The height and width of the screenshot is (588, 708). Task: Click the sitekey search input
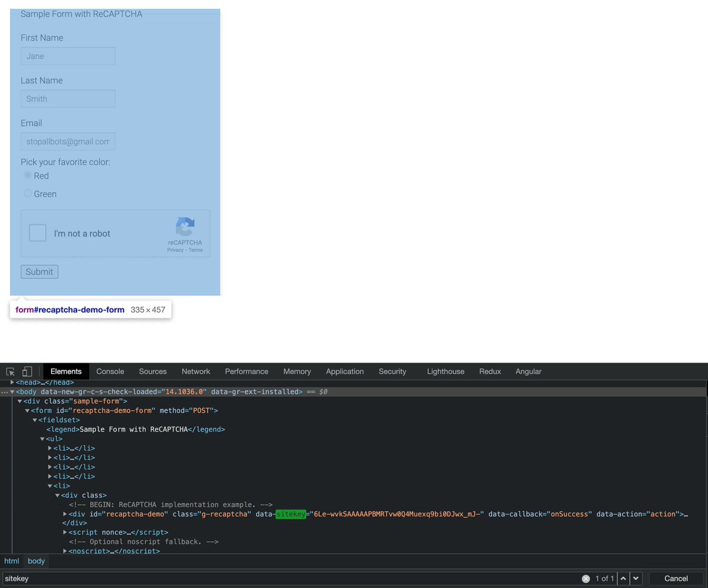pos(292,579)
